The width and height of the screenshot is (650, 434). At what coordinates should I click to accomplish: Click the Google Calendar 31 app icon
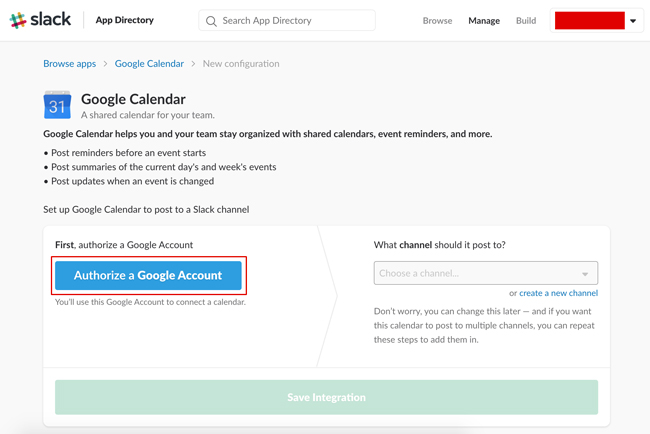coord(57,105)
